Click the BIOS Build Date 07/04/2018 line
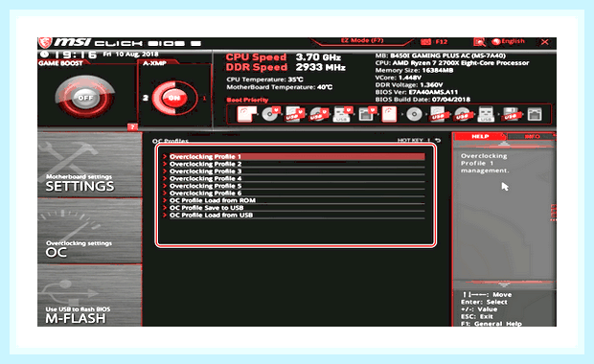Screen dimensions: 594x364 coord(423,100)
